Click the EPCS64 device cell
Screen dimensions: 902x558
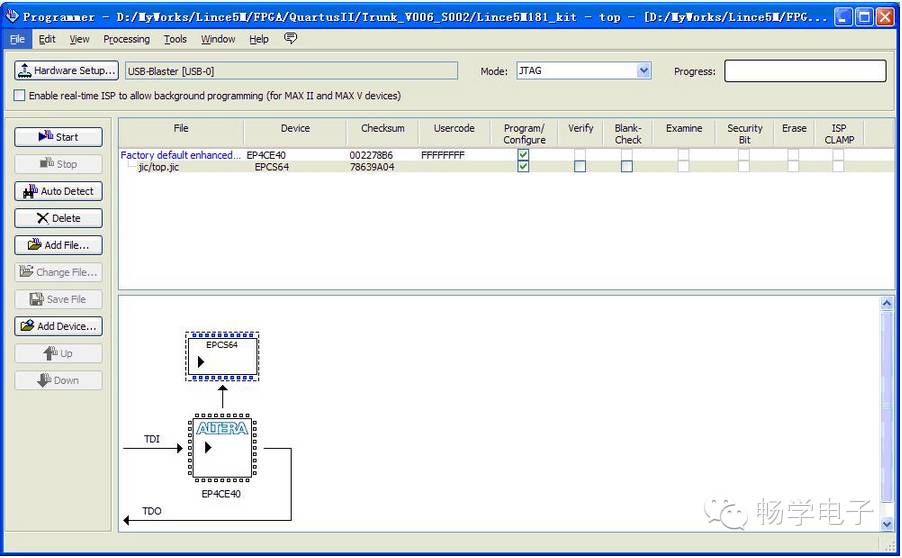(272, 167)
